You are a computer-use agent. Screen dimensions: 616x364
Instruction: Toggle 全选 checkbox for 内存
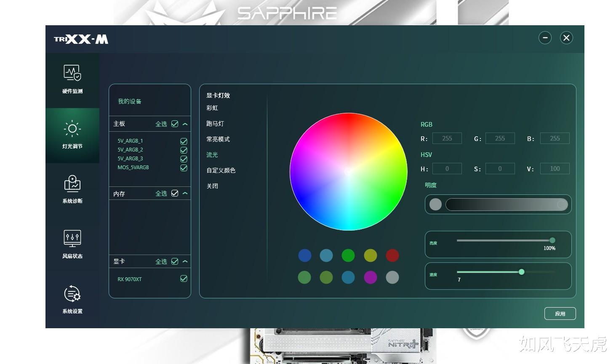(x=175, y=193)
